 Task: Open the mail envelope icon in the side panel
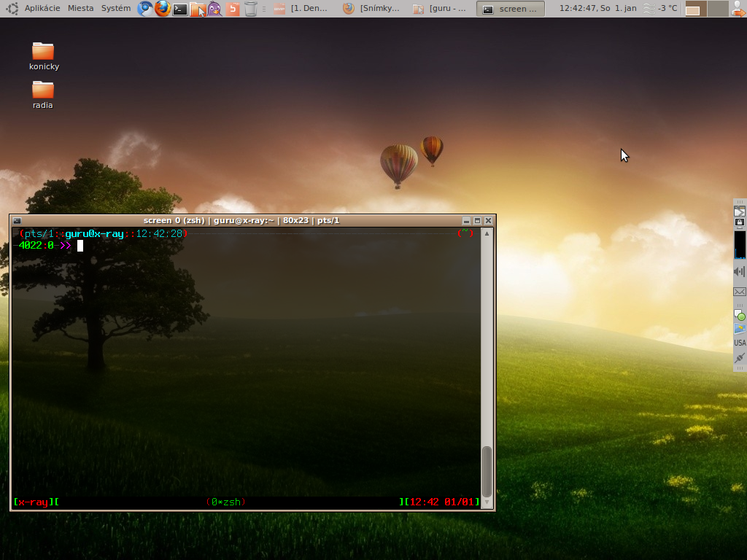pos(740,292)
